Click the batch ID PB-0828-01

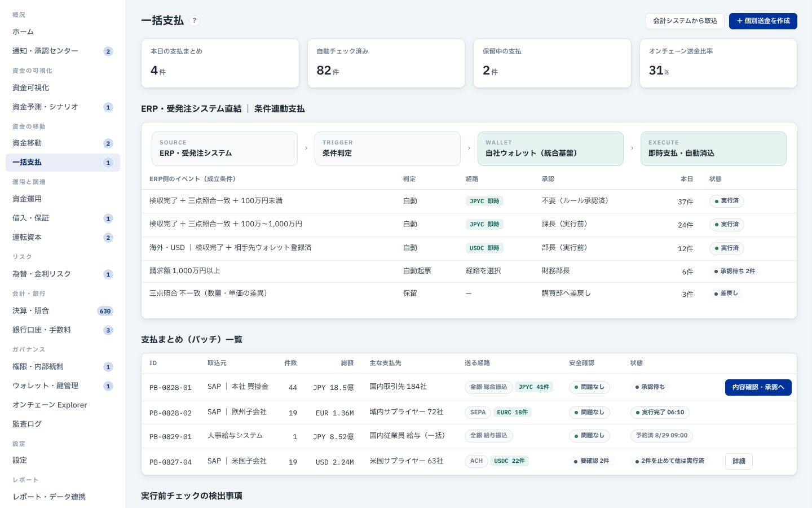(x=170, y=388)
